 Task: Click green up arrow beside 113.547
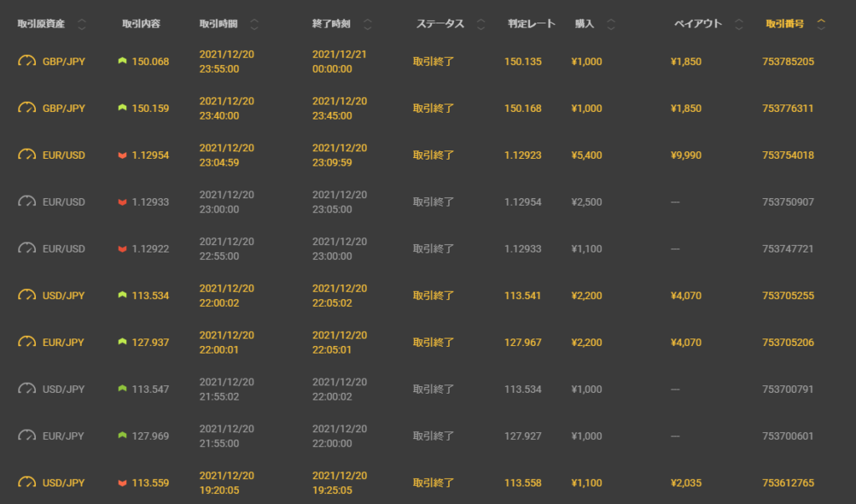[x=123, y=389]
